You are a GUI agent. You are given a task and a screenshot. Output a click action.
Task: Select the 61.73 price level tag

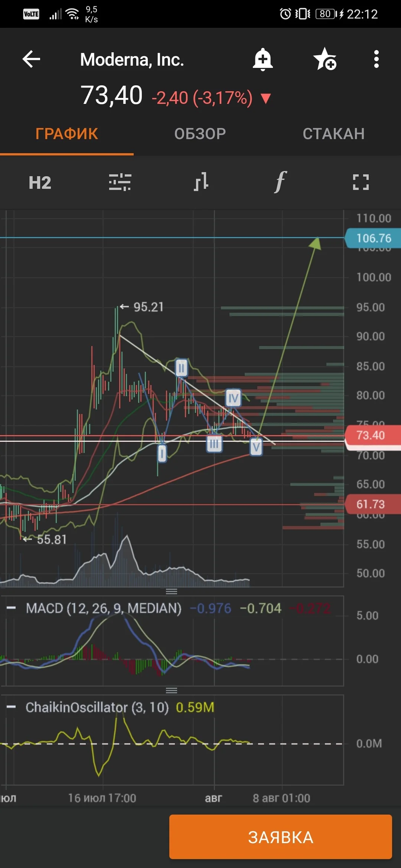pyautogui.click(x=373, y=504)
